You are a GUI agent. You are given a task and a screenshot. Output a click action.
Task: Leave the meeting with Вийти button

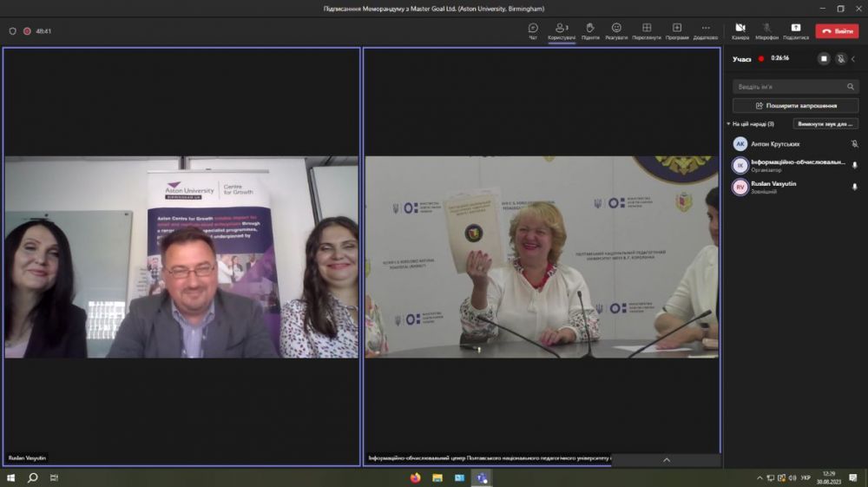point(837,30)
